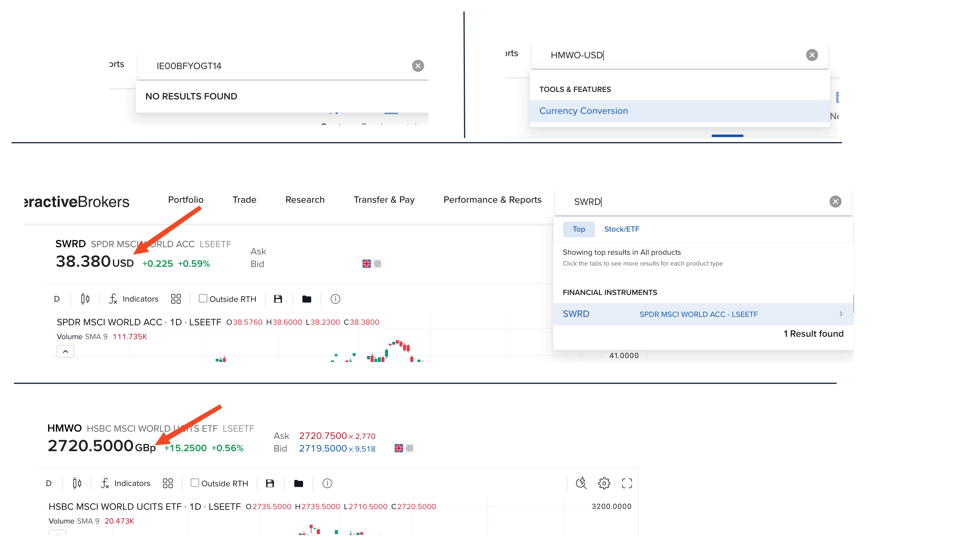This screenshot has height=547, width=980.
Task: Click the candlestick chart type icon in SWRD toolbar
Action: [x=85, y=299]
